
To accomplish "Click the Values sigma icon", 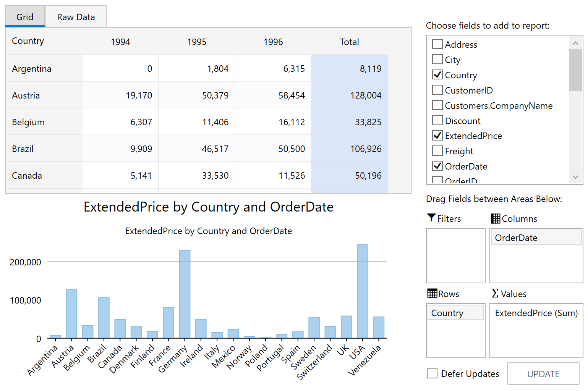I will click(495, 293).
